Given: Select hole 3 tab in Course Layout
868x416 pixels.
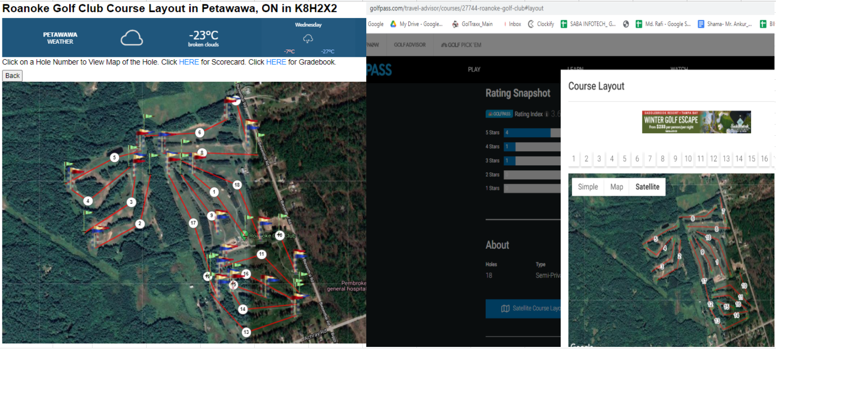Looking at the screenshot, I should click(599, 159).
